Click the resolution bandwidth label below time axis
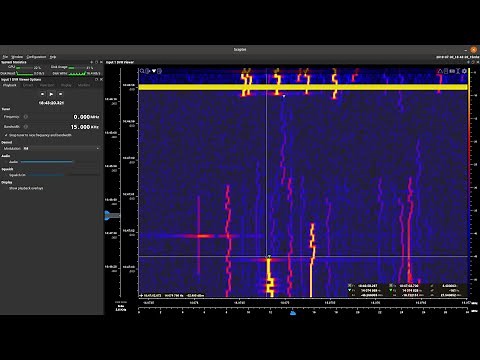The image size is (480, 360). (121, 307)
